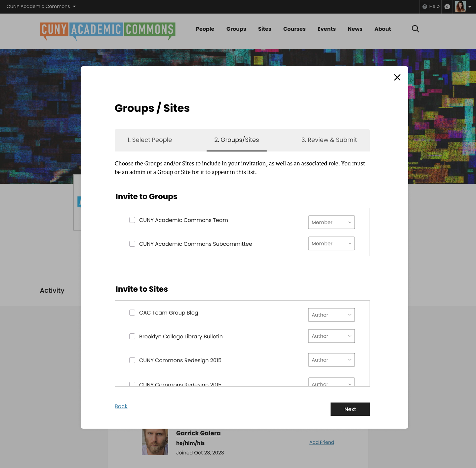Screen dimensions: 476x468
Task: Open the About nav menu
Action: click(x=383, y=29)
